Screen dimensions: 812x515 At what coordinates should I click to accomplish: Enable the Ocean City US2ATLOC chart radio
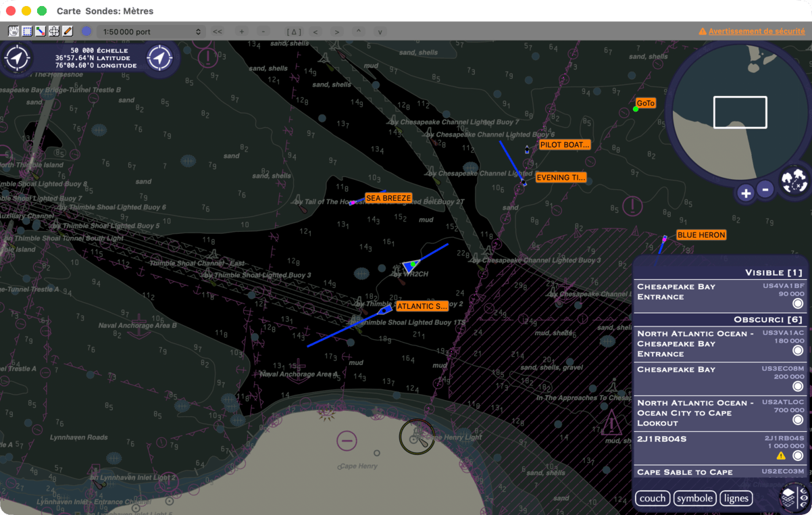coord(798,420)
